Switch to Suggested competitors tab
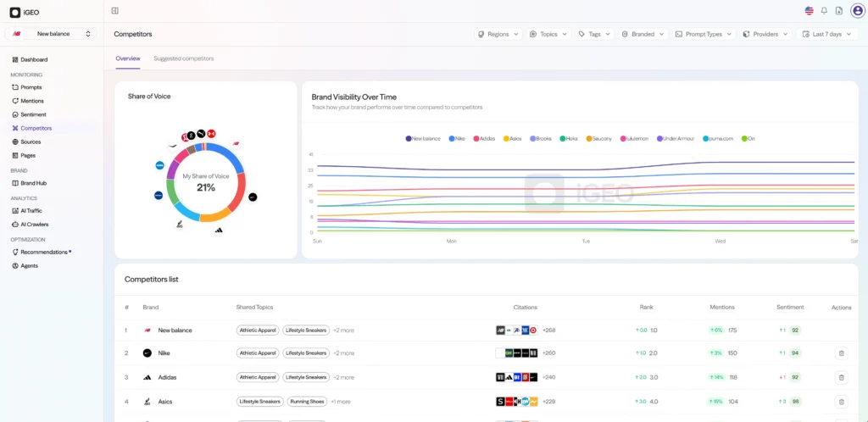 (184, 58)
